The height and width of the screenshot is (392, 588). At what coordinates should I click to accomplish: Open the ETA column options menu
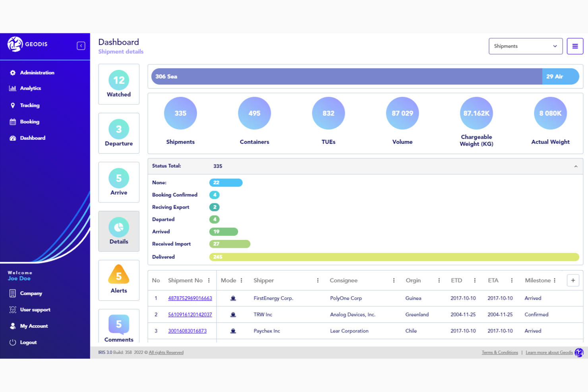tap(512, 280)
